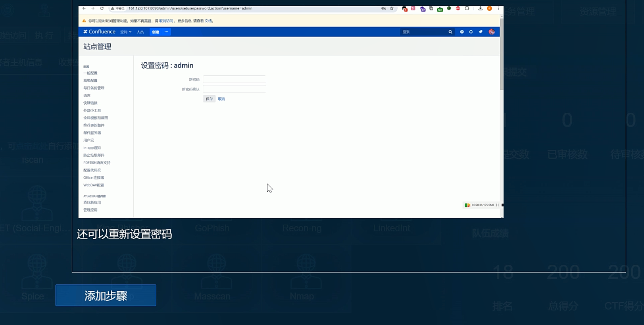Open Confluence notifications megaphone icon

(x=481, y=32)
